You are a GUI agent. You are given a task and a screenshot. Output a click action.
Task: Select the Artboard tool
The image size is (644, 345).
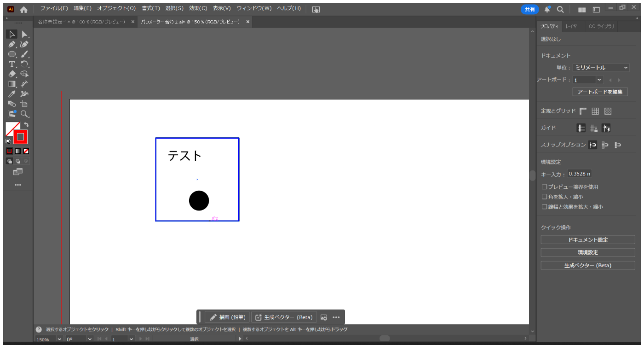[24, 104]
